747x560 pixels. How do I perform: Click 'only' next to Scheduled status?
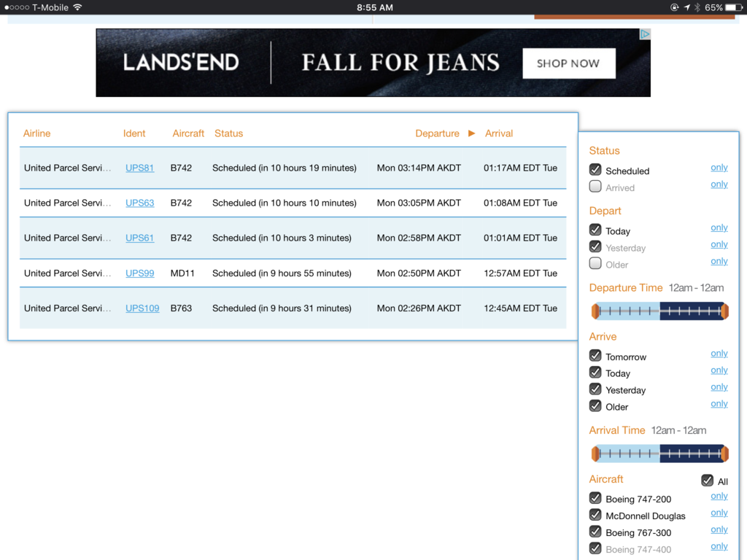719,168
